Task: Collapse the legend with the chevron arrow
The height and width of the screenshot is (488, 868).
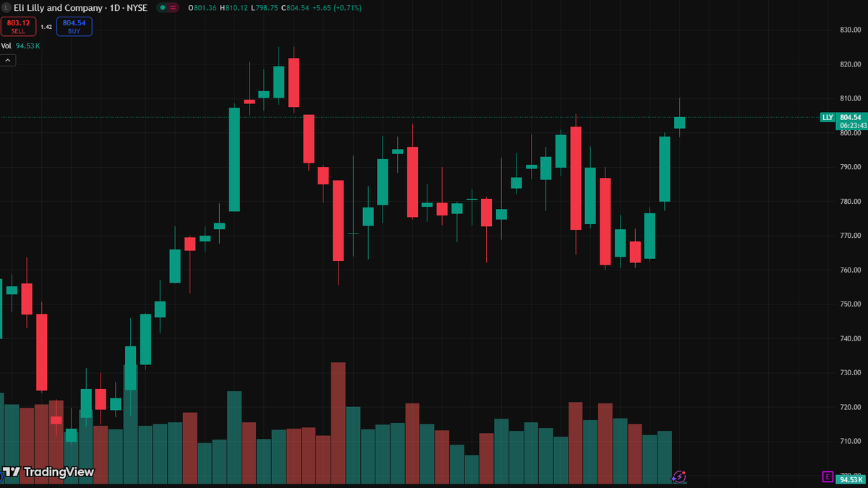Action: 7,60
